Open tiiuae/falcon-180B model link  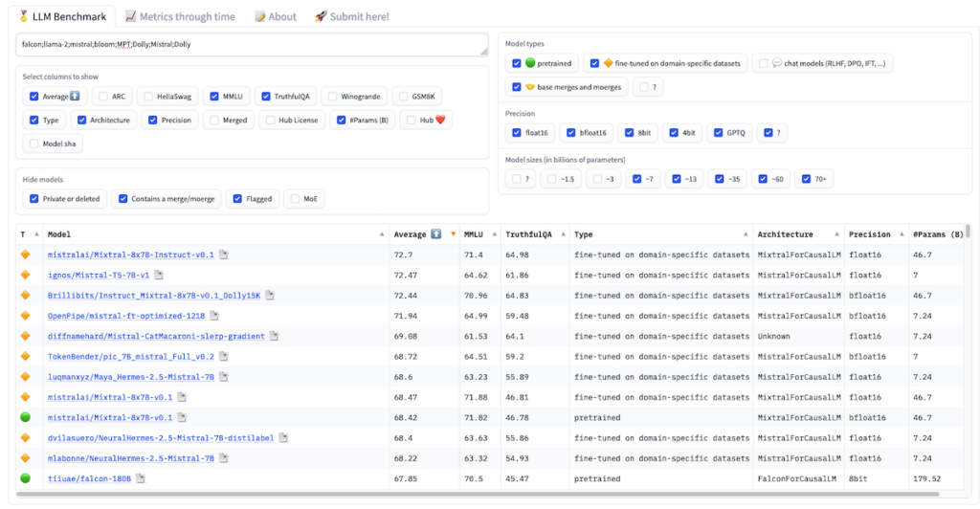pos(89,478)
